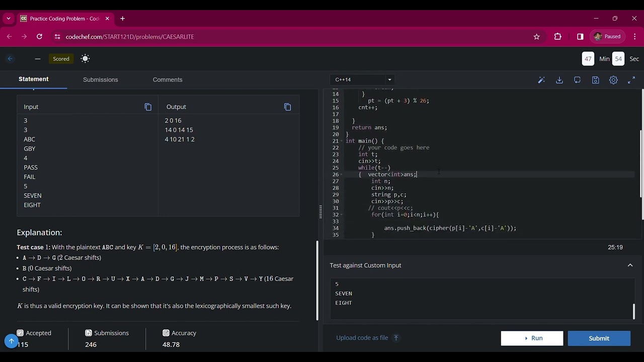
Task: Toggle light/dark theme sun icon
Action: click(85, 59)
